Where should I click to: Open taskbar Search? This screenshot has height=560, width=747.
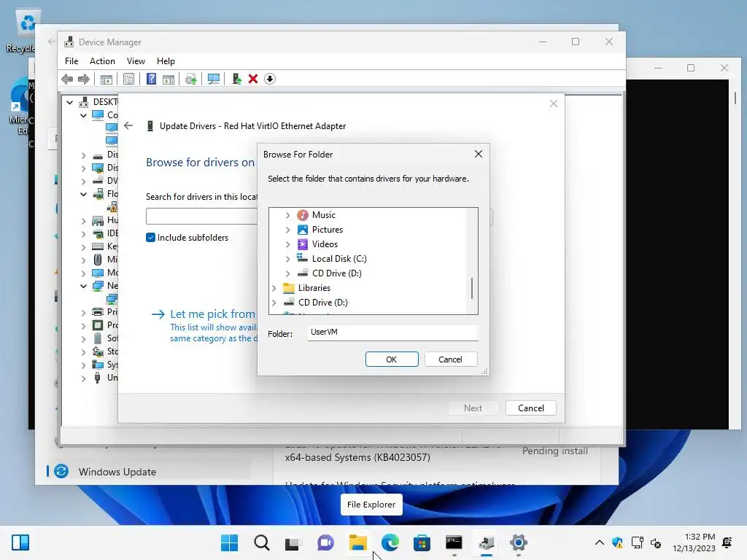click(262, 542)
